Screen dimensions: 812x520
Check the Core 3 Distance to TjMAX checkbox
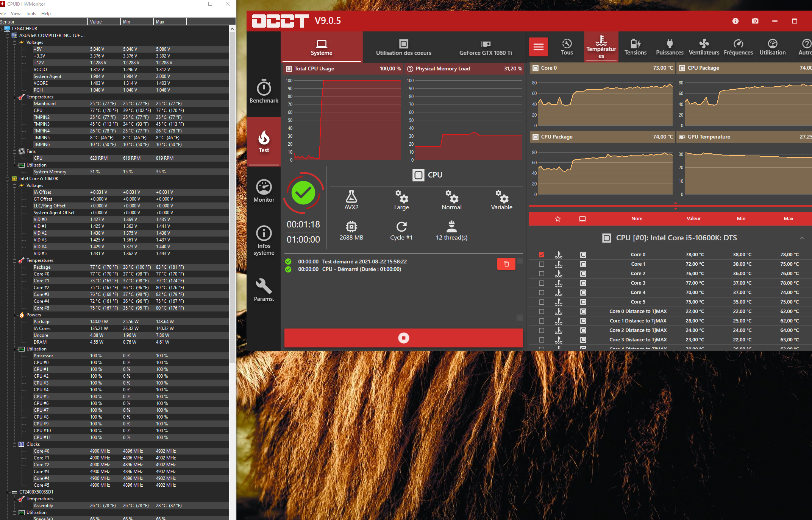[x=542, y=340]
